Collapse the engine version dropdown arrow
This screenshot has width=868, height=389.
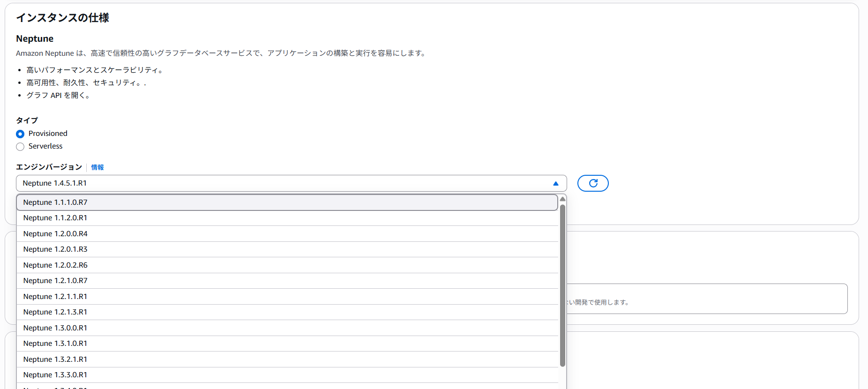(556, 183)
